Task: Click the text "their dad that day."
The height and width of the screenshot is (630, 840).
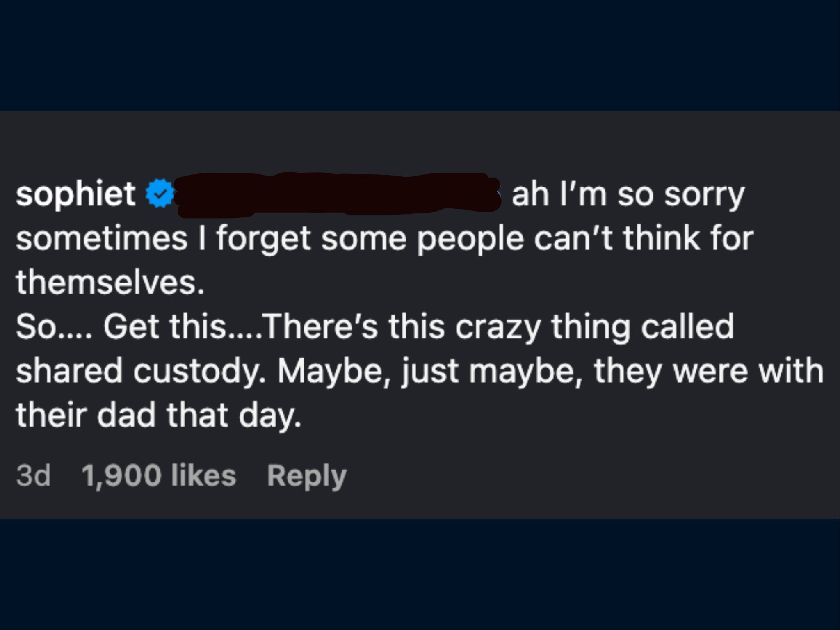Action: 158,415
